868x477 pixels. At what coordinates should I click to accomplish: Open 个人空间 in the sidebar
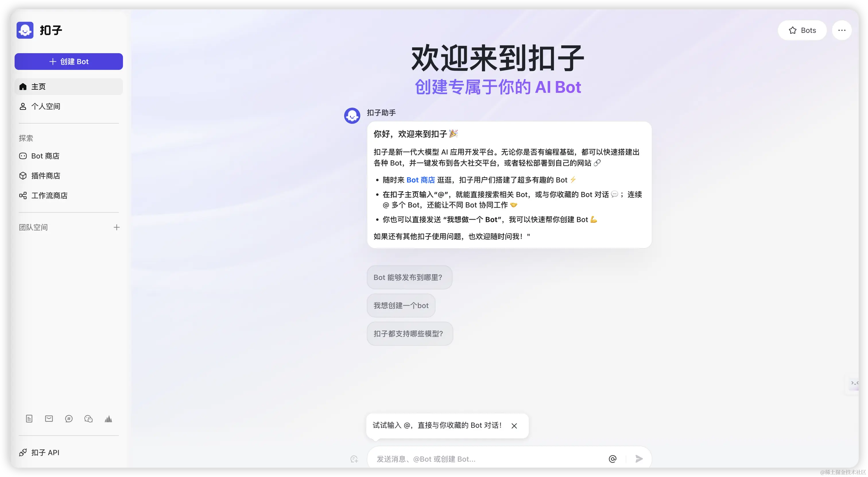point(69,106)
